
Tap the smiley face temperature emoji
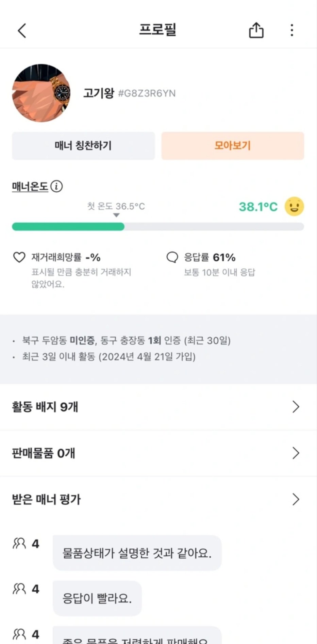[x=294, y=206]
